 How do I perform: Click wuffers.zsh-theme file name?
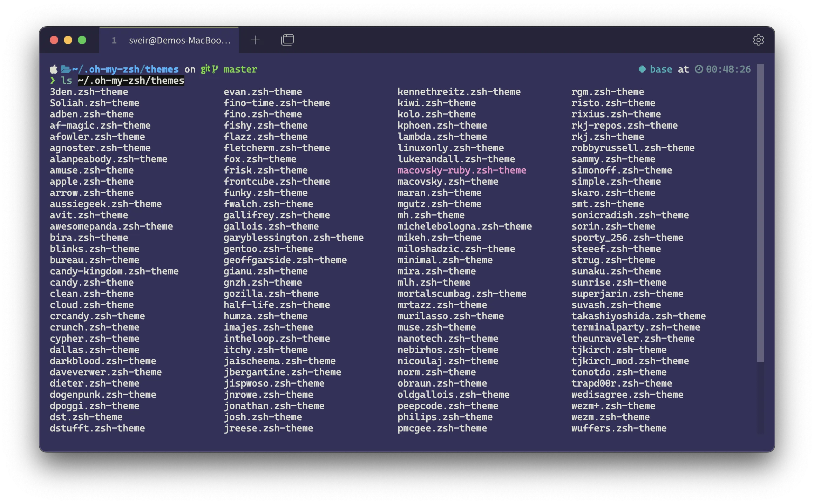tap(619, 428)
